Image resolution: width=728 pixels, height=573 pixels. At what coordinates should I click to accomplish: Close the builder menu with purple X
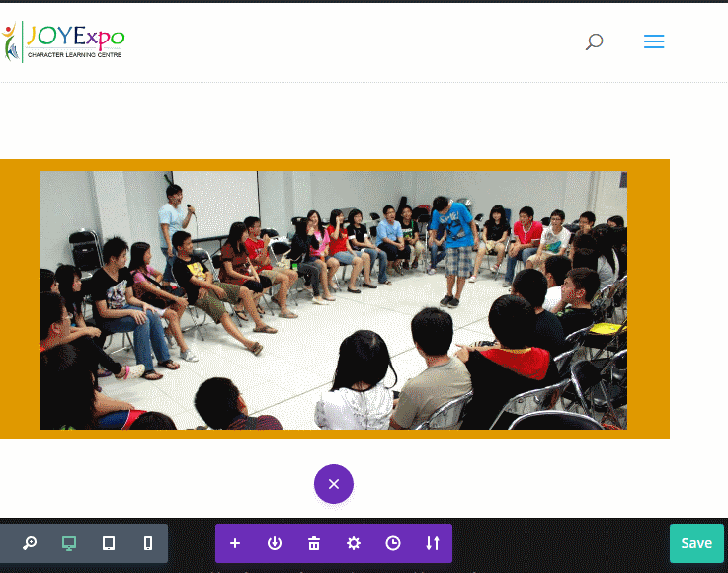tap(333, 484)
